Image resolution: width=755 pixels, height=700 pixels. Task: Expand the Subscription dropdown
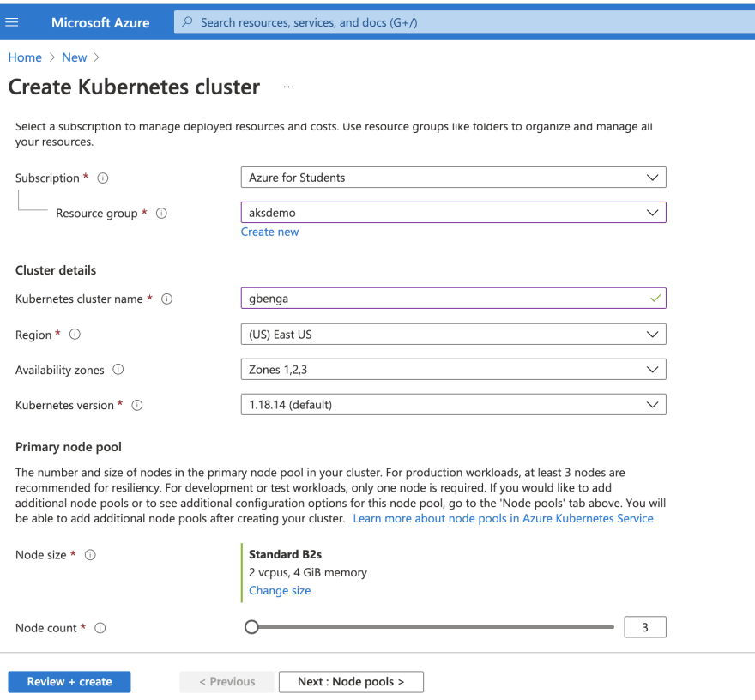(454, 178)
